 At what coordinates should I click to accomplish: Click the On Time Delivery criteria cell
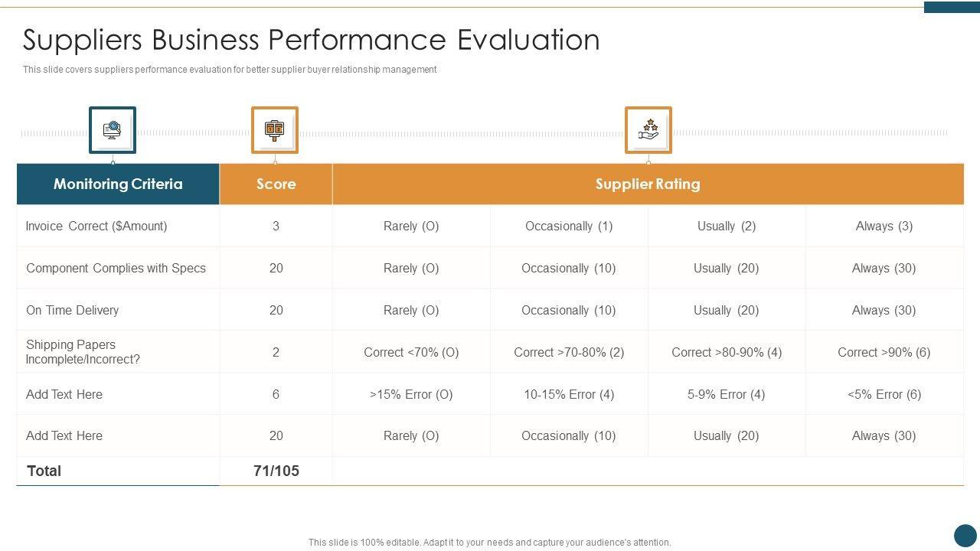tap(72, 310)
